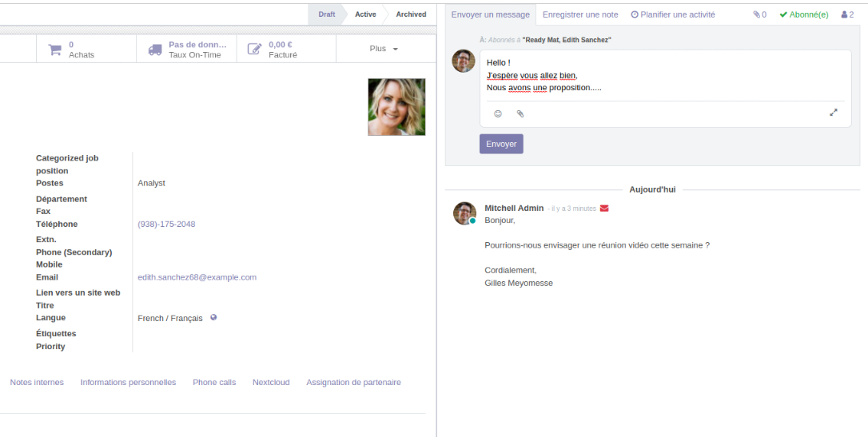This screenshot has height=437, width=868.
Task: Click the globe icon next to French / Français
Action: point(213,317)
